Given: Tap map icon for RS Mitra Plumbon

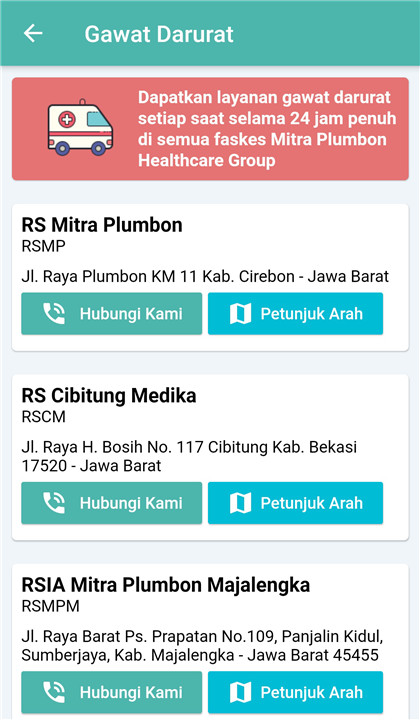Looking at the screenshot, I should (x=241, y=314).
